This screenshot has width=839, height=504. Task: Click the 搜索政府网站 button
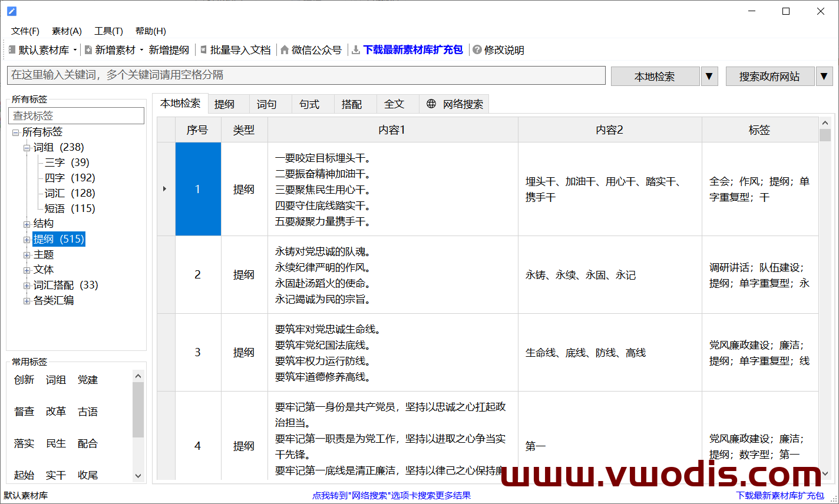tap(770, 76)
